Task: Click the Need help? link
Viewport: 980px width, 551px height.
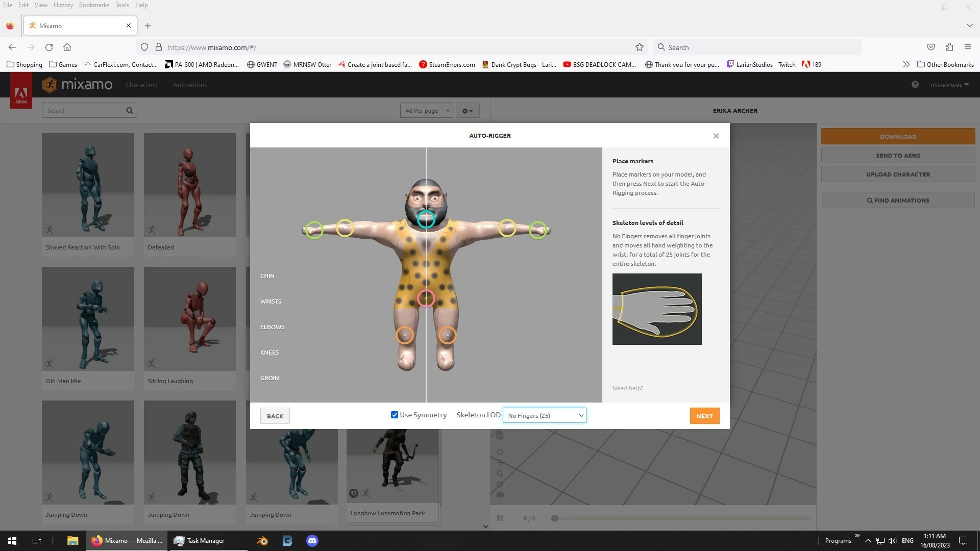Action: click(627, 388)
